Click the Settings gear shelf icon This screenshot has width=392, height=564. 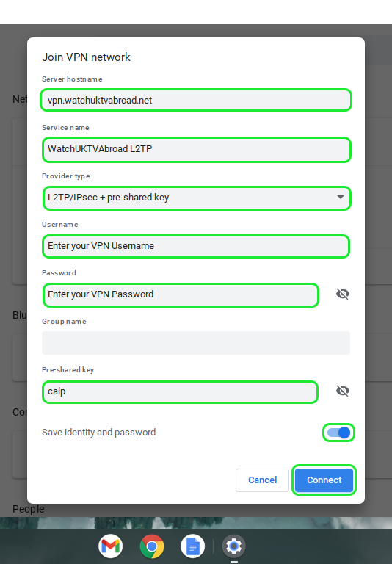pos(233,546)
